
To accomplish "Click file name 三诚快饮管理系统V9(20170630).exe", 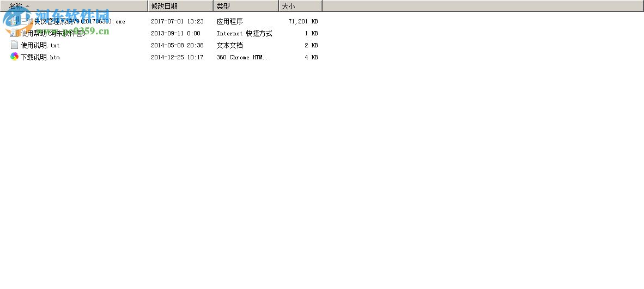I will [72, 21].
